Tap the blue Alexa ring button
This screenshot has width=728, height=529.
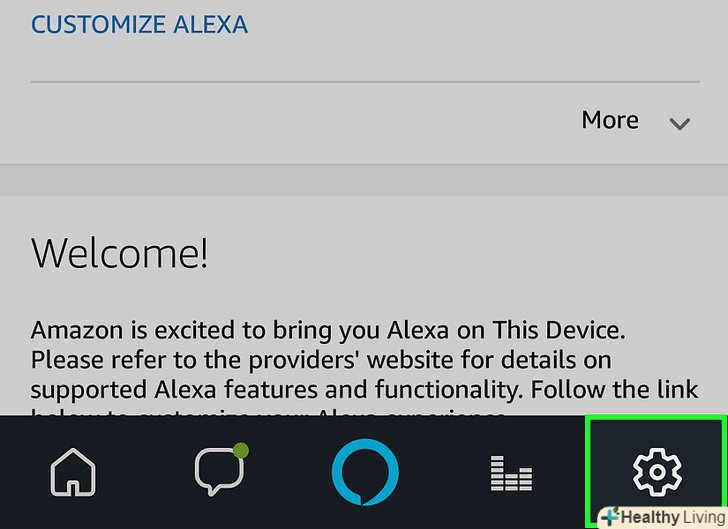pos(365,472)
